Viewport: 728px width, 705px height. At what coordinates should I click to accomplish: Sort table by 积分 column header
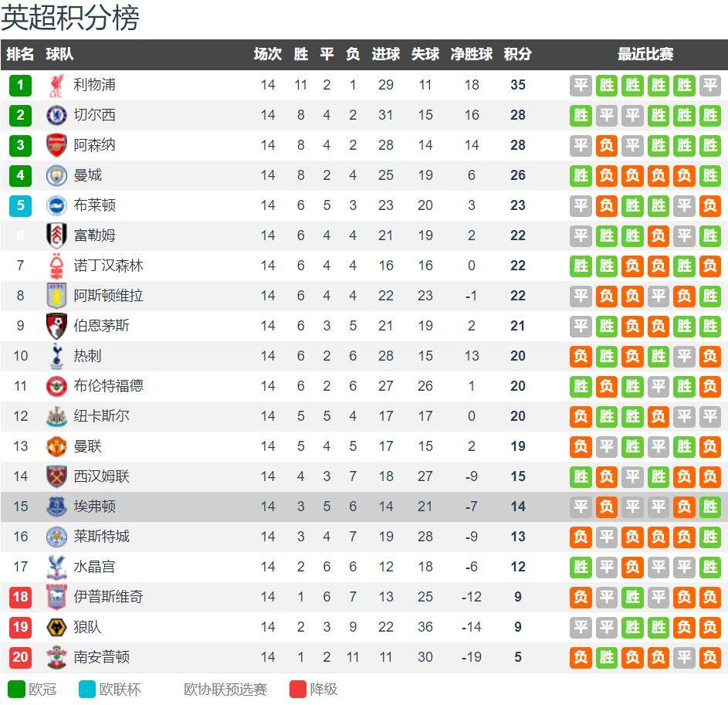(517, 54)
